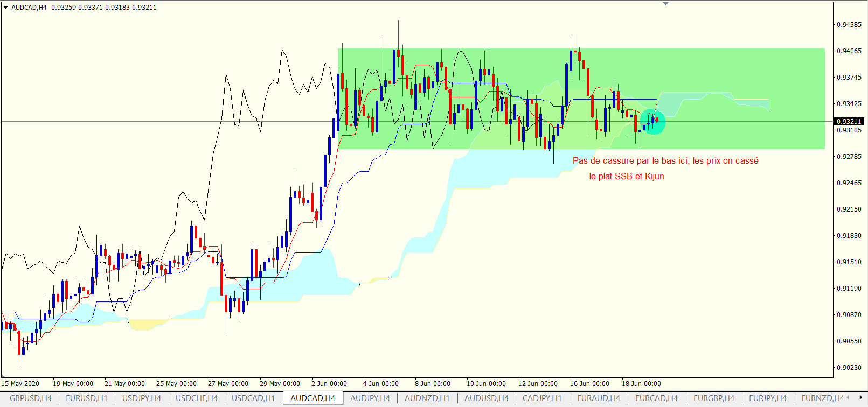Click price level 0.90870 on the axis
Screen dimensions: 868x407
click(x=849, y=315)
